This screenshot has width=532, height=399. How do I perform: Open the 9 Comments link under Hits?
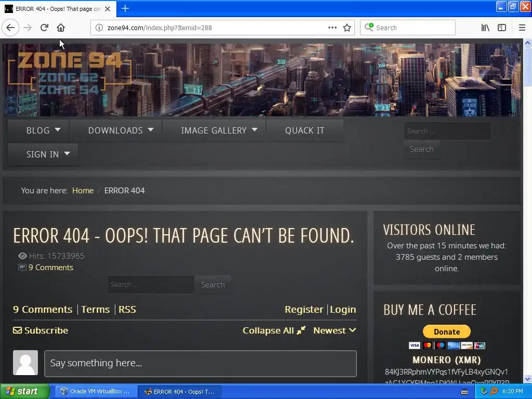click(51, 268)
